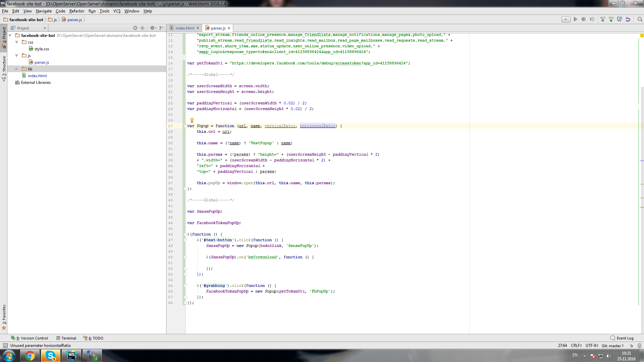The width and height of the screenshot is (644, 362).
Task: Close the index.html tab
Action: point(198,28)
